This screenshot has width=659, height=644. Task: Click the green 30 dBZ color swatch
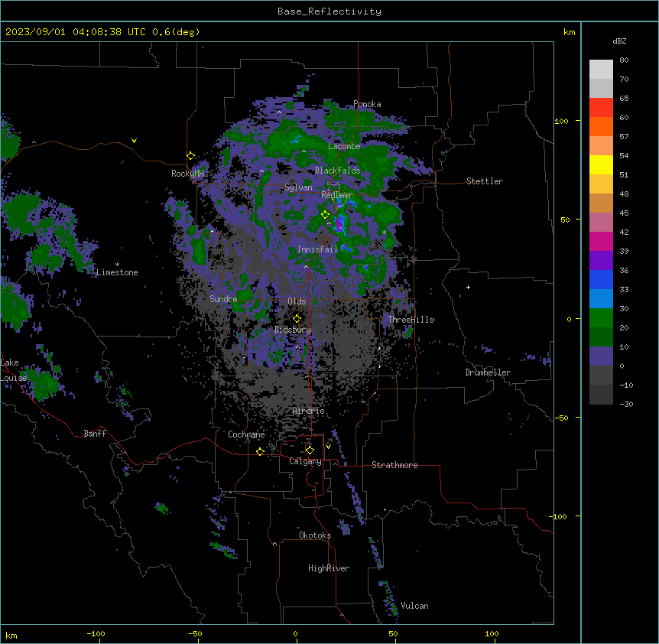[601, 318]
